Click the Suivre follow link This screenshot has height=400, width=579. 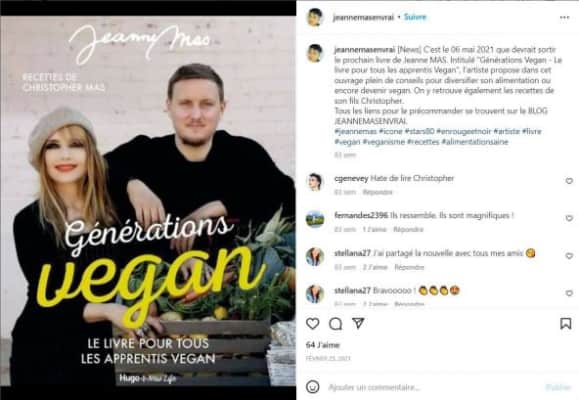coord(415,17)
